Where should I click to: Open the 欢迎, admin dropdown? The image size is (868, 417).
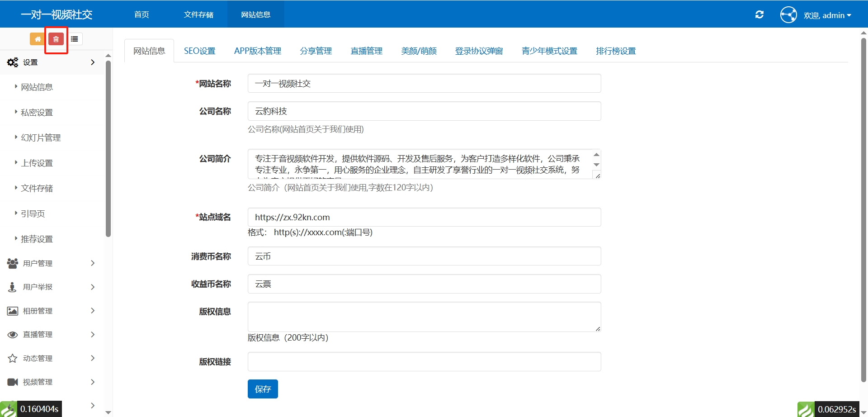[x=827, y=15]
